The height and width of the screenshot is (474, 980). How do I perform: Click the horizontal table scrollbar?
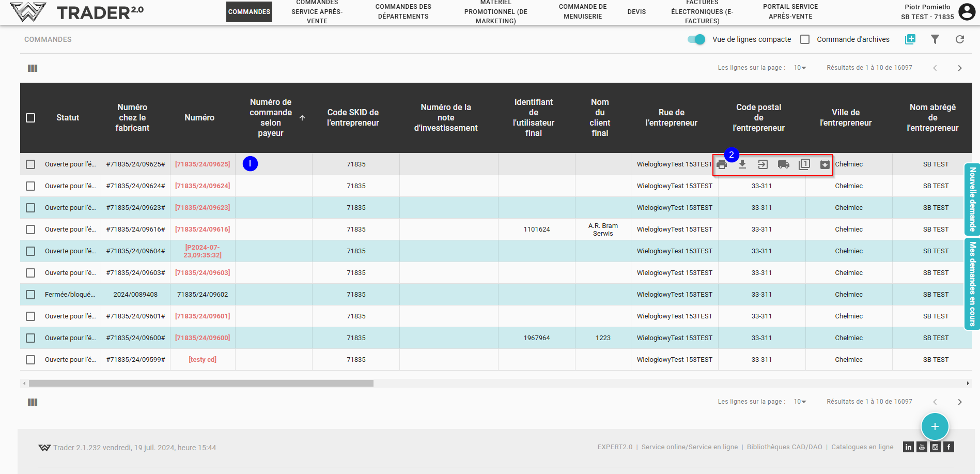(201, 384)
